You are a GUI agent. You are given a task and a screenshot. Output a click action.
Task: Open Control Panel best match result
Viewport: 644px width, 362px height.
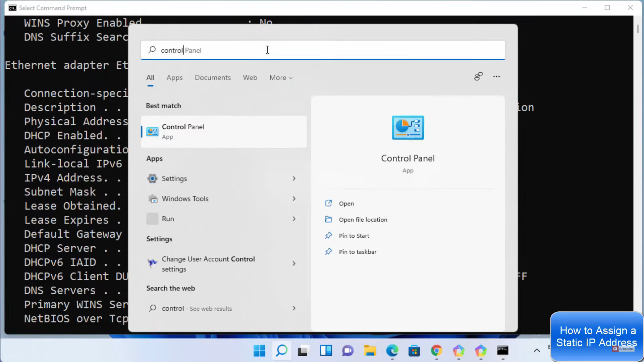click(223, 131)
